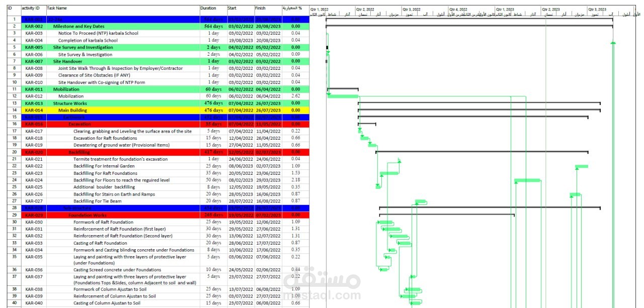Select 'Backfilling For Floors to reach the required level'
The image size is (644, 308).
pyautogui.click(x=122, y=180)
